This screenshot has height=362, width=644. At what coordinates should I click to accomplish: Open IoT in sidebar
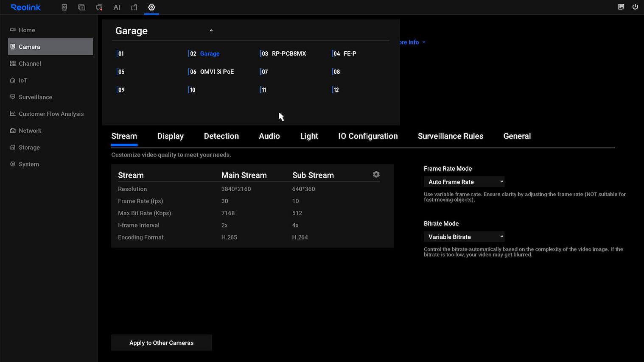50,80
